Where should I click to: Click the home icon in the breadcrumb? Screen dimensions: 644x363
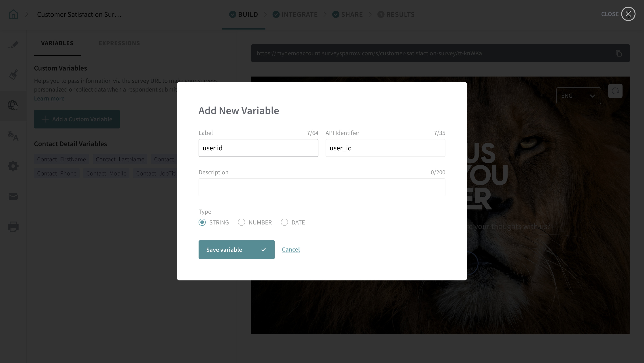pos(13,15)
